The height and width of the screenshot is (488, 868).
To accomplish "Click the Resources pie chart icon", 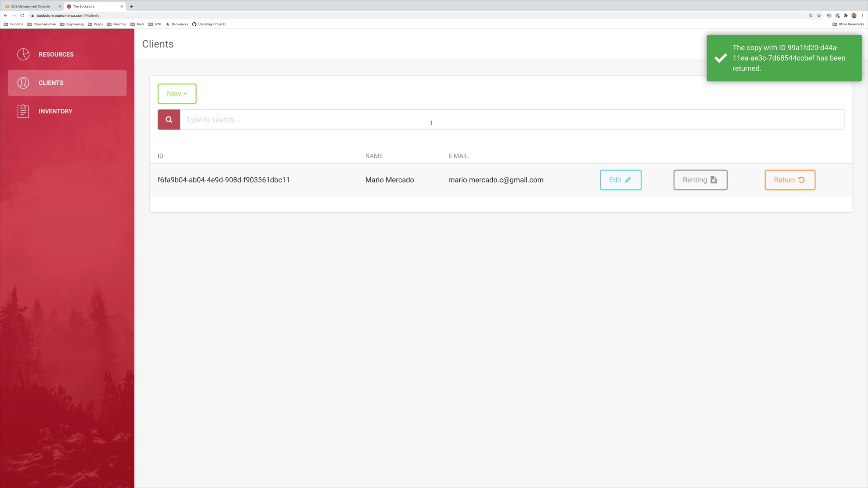I will coord(23,54).
